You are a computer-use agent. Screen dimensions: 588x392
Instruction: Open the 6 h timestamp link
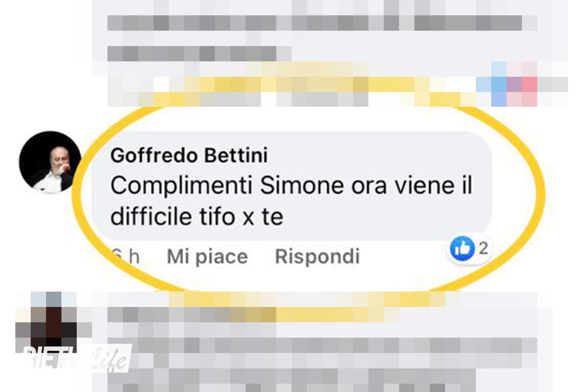click(125, 256)
